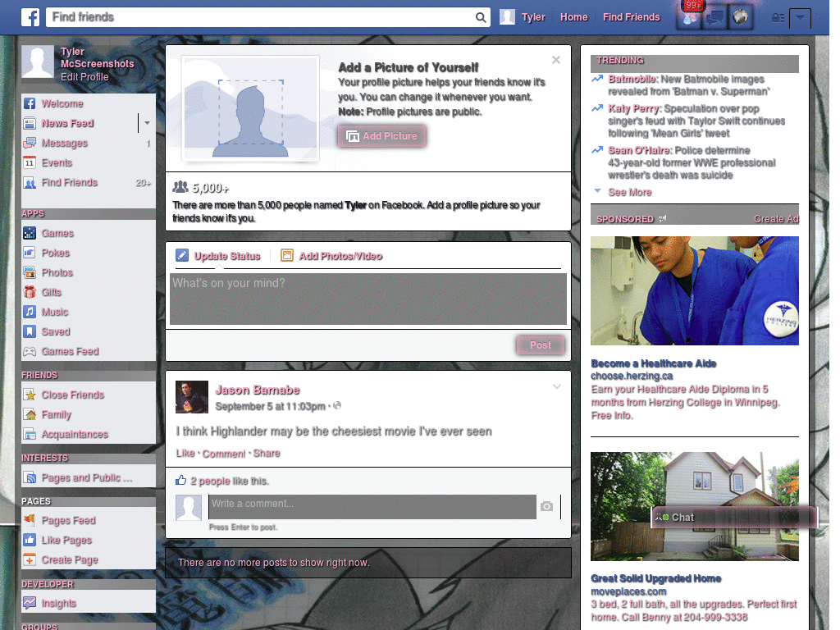Image resolution: width=840 pixels, height=630 pixels.
Task: Open the options chevron on Jason Barnabe's post
Action: pos(557,386)
